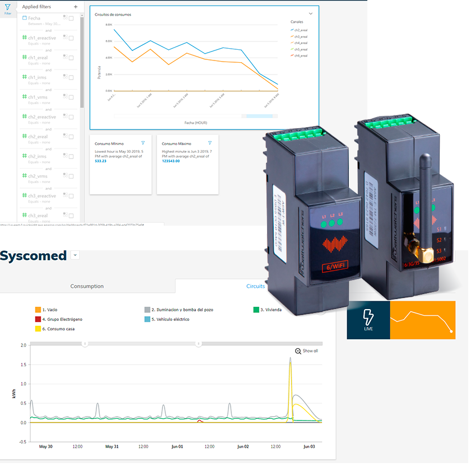Click the orange 1. Vacío legend swatch
This screenshot has height=476, width=476.
[x=38, y=310]
